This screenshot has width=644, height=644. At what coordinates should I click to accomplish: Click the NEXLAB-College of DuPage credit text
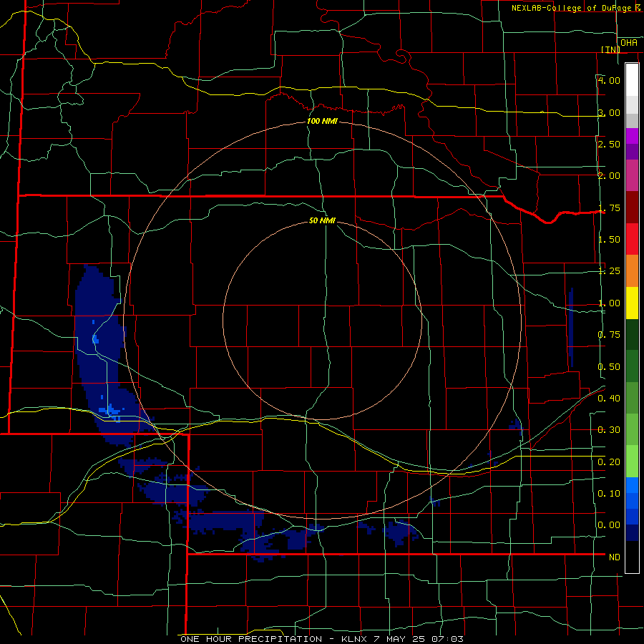click(577, 8)
